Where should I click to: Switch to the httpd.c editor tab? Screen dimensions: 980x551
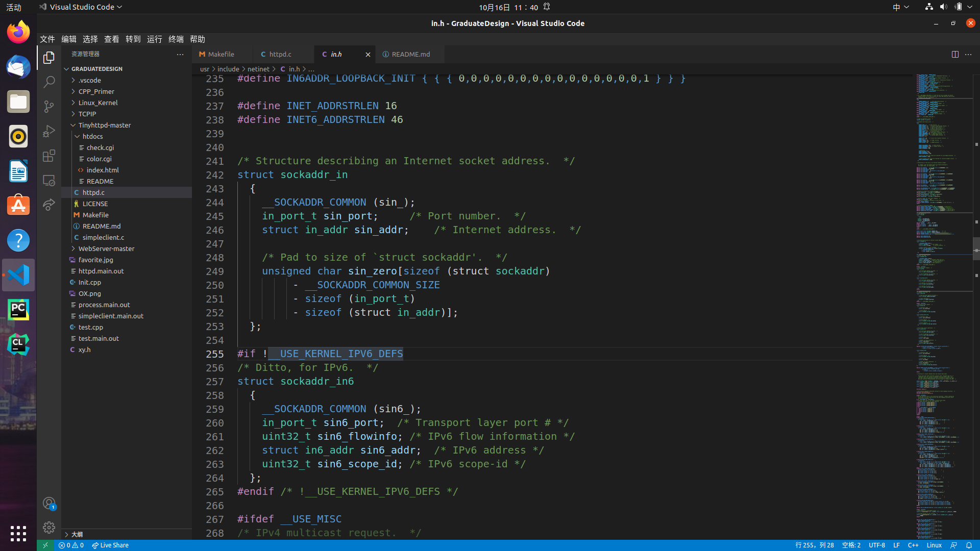(x=280, y=54)
